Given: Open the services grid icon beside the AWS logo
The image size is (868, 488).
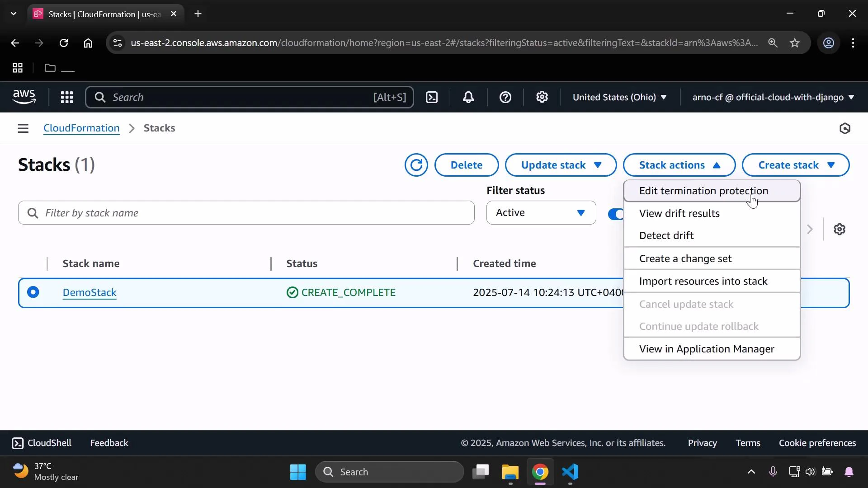Looking at the screenshot, I should coord(66,97).
